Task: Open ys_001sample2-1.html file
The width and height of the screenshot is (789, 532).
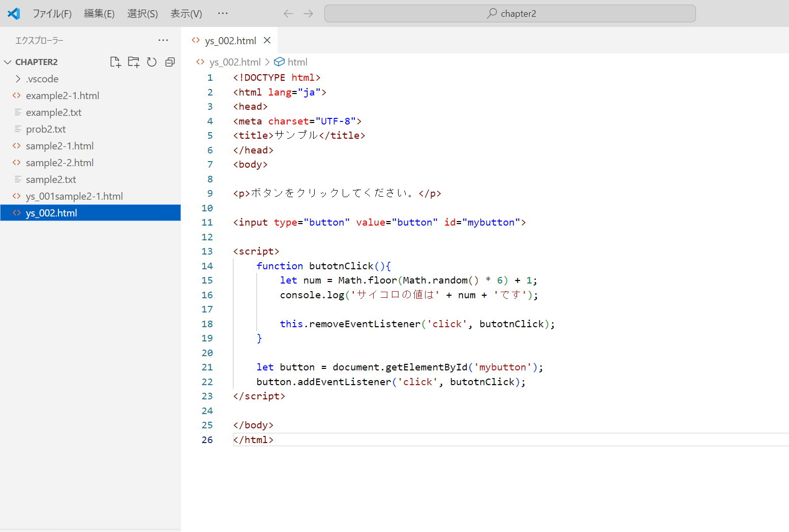Action: [90, 196]
